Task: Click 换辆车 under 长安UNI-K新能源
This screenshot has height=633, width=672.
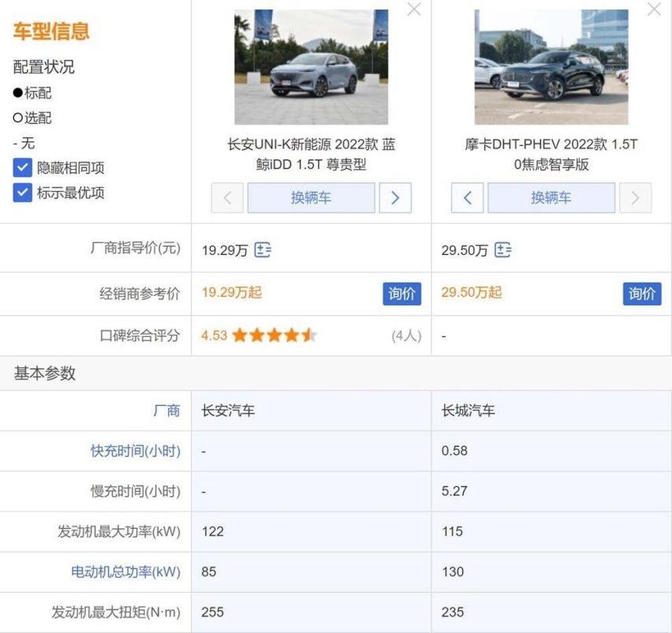Action: pyautogui.click(x=311, y=197)
